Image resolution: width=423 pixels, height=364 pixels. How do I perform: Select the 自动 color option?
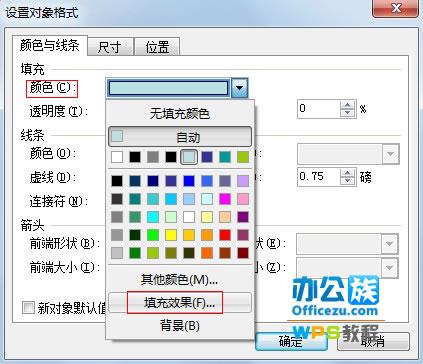pyautogui.click(x=180, y=137)
